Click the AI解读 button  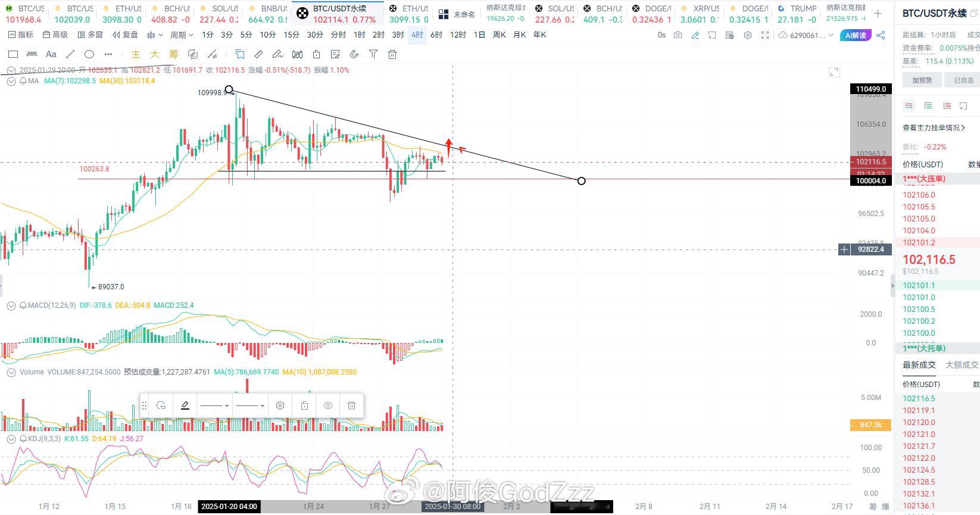[x=855, y=35]
